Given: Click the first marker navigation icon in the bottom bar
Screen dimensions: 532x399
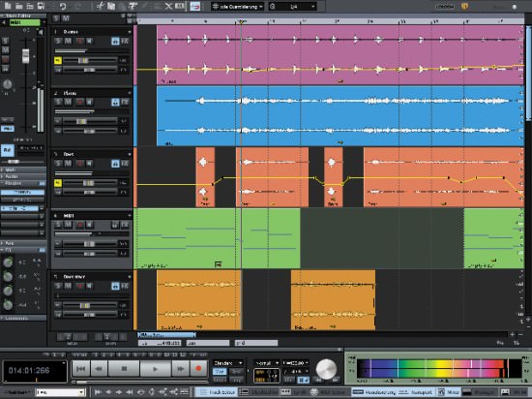Looking at the screenshot, I should click(x=98, y=392).
